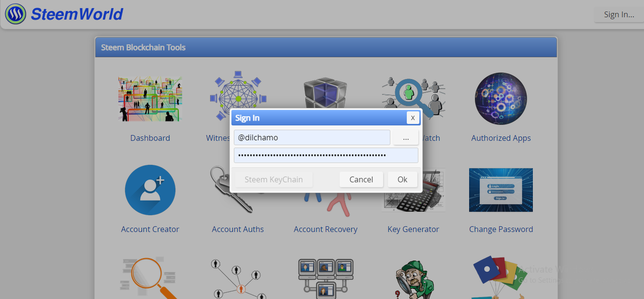Open the Change Password icon

tap(501, 190)
